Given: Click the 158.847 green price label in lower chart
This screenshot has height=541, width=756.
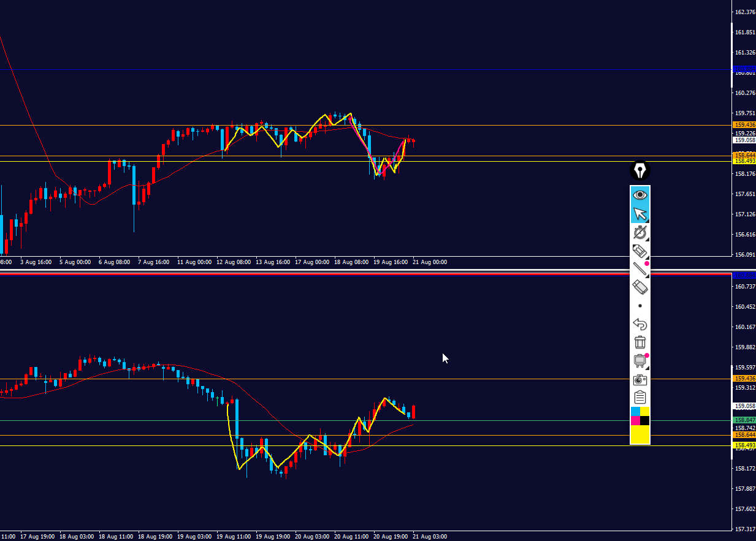Looking at the screenshot, I should [x=744, y=420].
